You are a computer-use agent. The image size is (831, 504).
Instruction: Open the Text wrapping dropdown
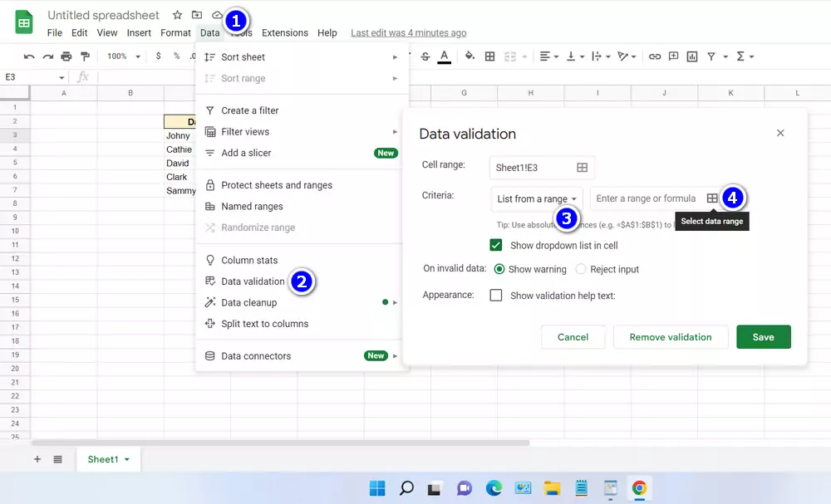coord(601,56)
